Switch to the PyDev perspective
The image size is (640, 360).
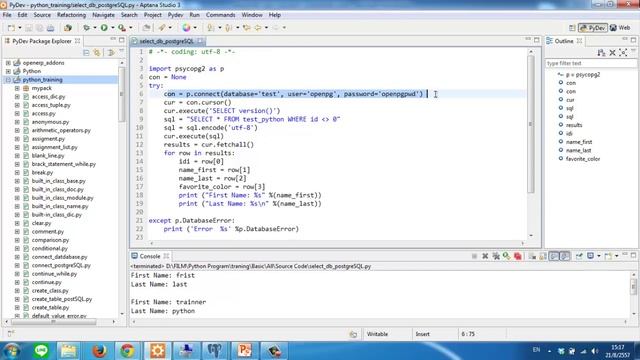click(x=593, y=28)
